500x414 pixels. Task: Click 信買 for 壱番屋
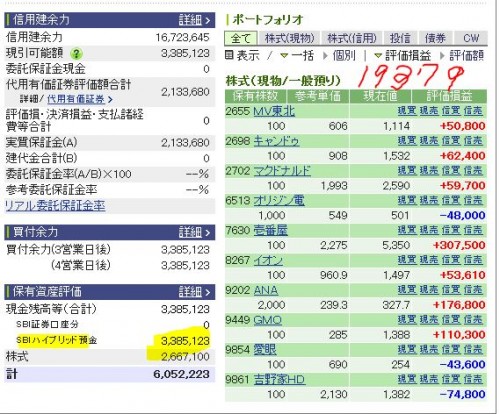[x=451, y=230]
